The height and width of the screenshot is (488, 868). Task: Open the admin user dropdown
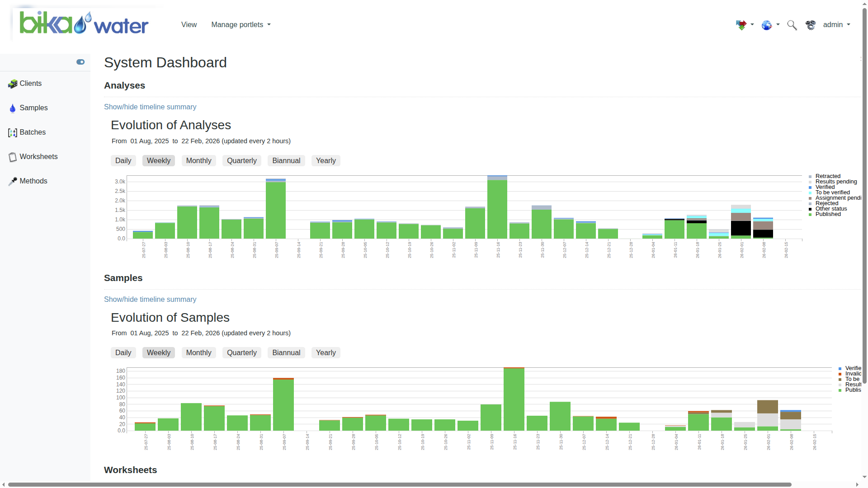836,25
